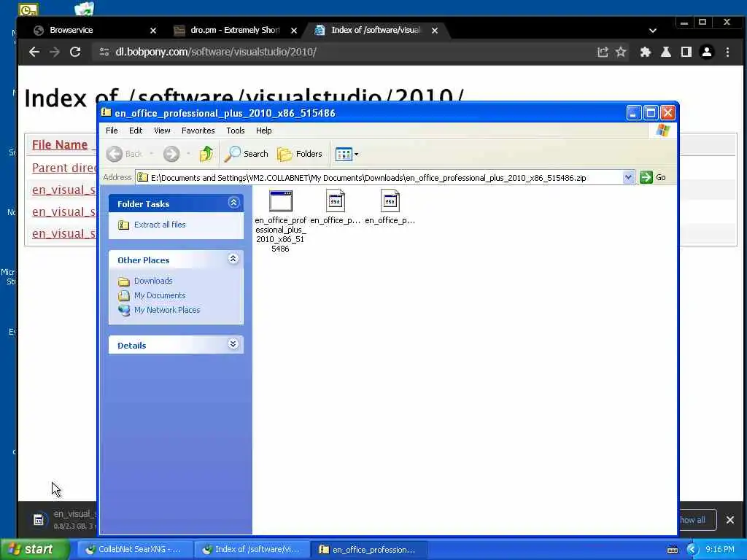Click the keyboard icon in system tray
The height and width of the screenshot is (560, 747).
672,550
